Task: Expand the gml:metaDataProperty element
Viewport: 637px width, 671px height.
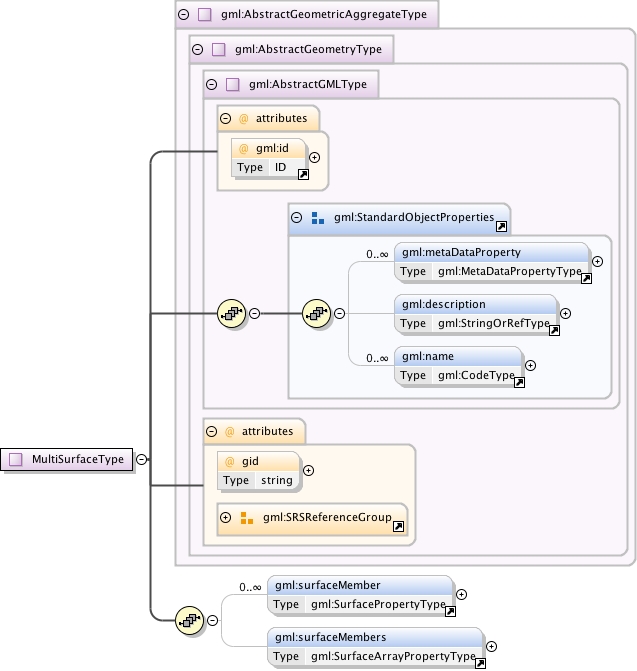Action: click(598, 261)
